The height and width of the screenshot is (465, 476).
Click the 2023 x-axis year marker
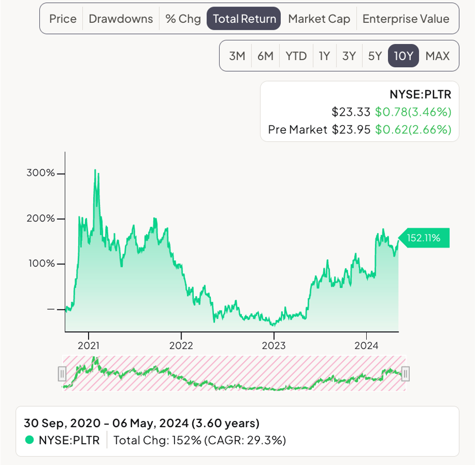[274, 346]
